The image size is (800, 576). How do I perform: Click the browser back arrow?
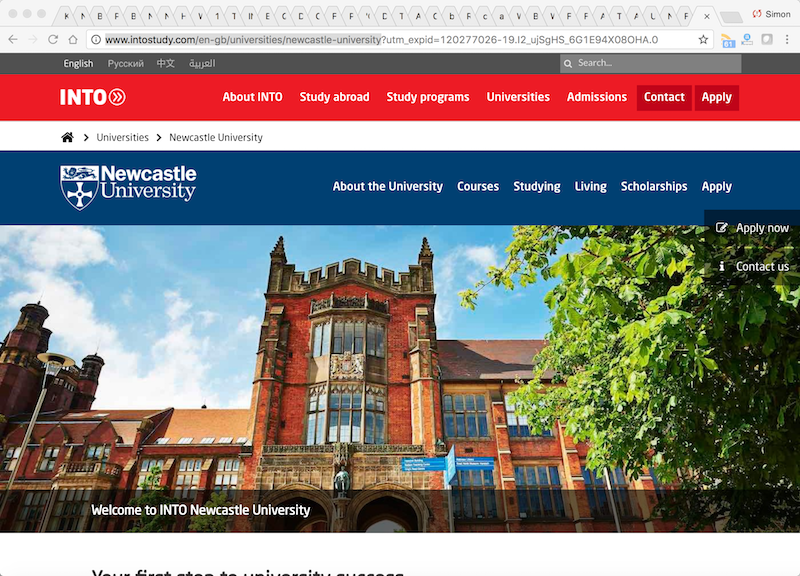(13, 40)
